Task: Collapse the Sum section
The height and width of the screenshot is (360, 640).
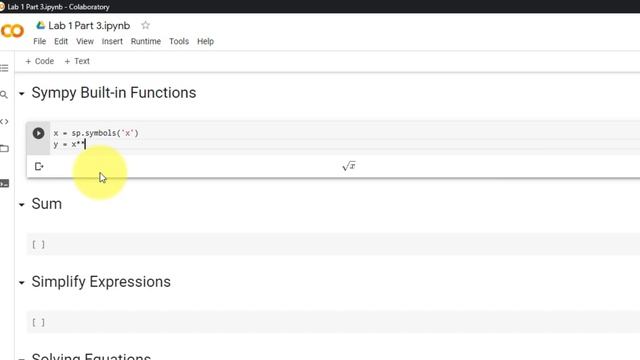Action: tap(22, 204)
